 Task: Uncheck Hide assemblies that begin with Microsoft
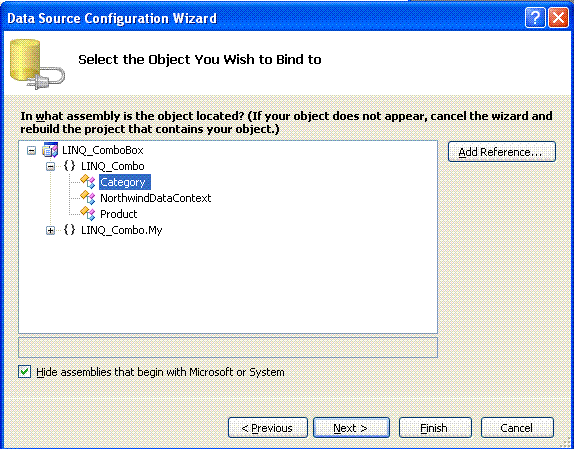(x=25, y=372)
